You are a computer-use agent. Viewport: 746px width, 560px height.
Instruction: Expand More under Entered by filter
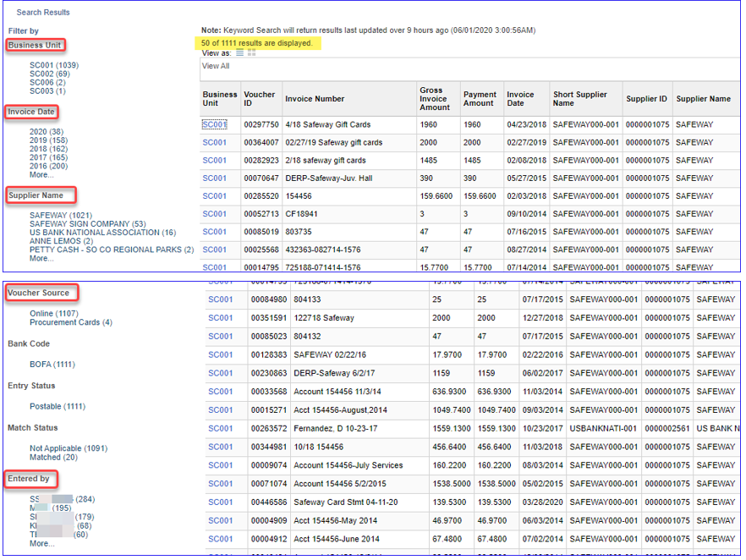pyautogui.click(x=41, y=544)
